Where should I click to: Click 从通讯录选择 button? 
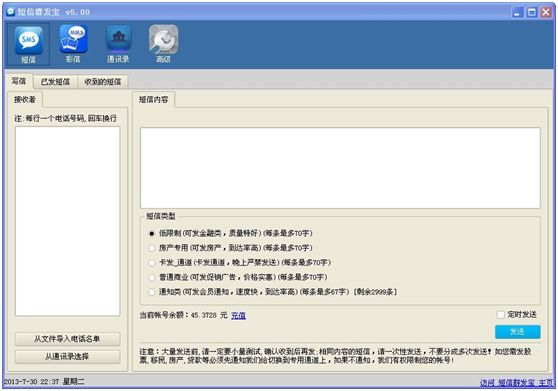click(x=67, y=356)
